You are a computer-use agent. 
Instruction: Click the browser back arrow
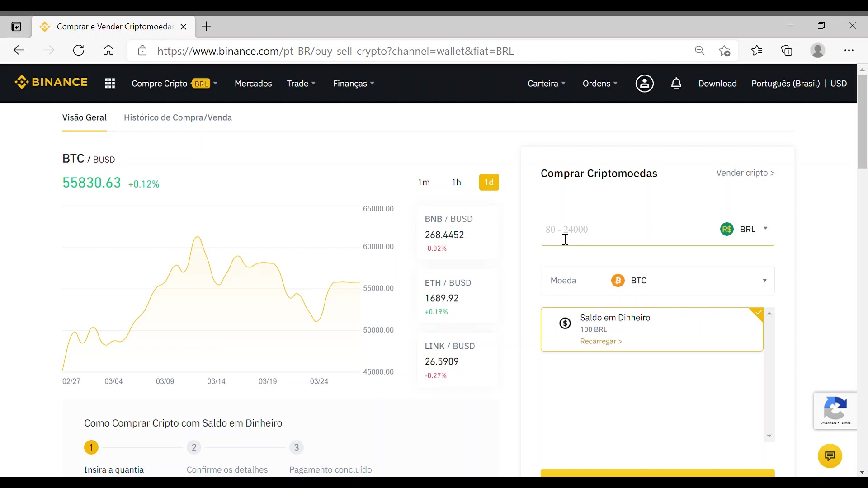[x=19, y=50]
